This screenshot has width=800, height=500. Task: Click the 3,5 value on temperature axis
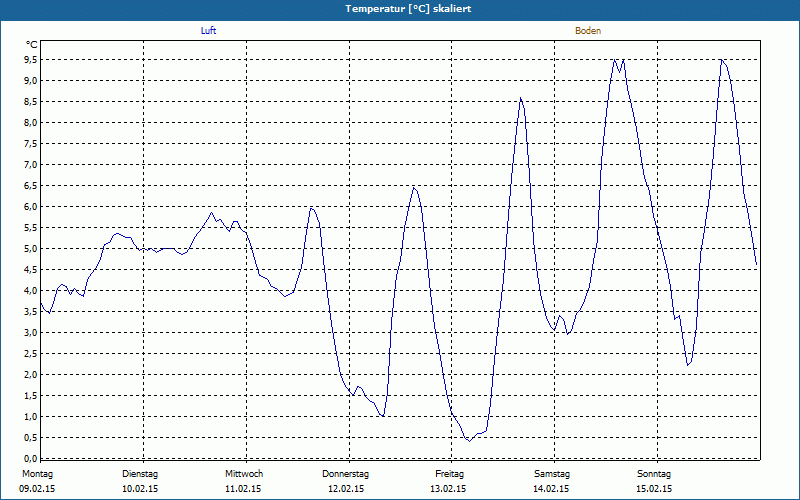click(x=30, y=311)
